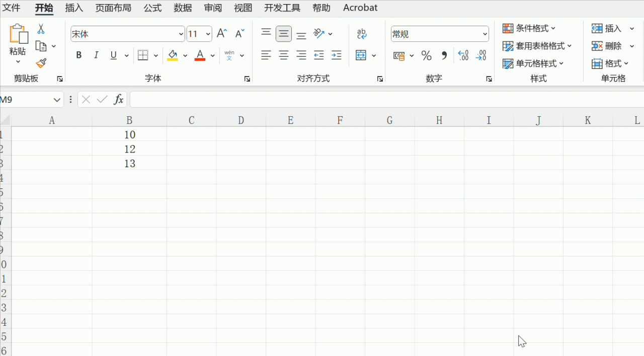Click the fx insert function button

(x=118, y=100)
